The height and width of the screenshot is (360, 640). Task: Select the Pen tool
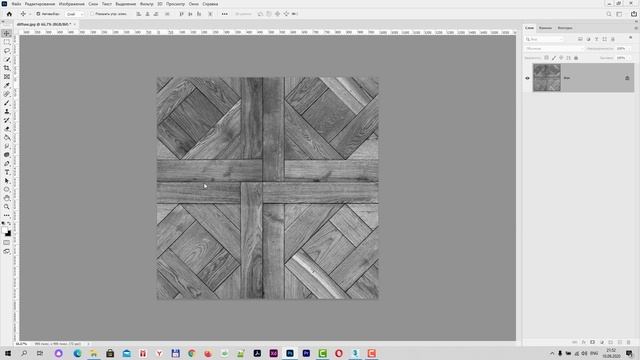click(7, 164)
